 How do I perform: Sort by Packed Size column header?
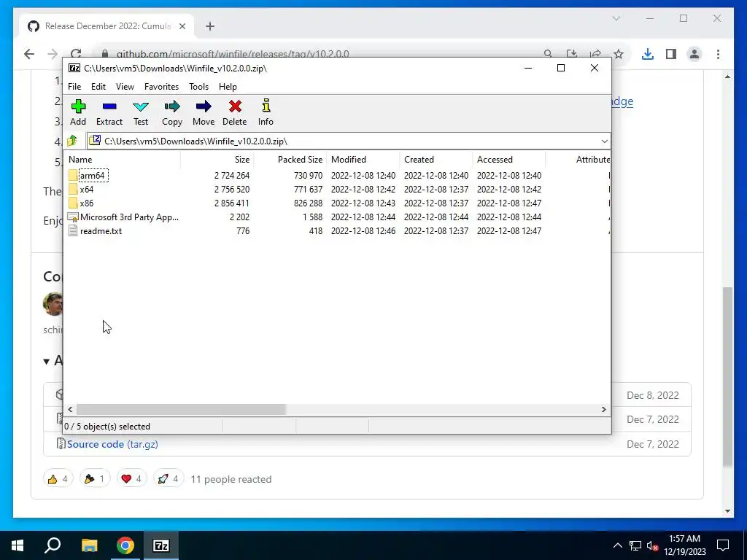pyautogui.click(x=290, y=160)
